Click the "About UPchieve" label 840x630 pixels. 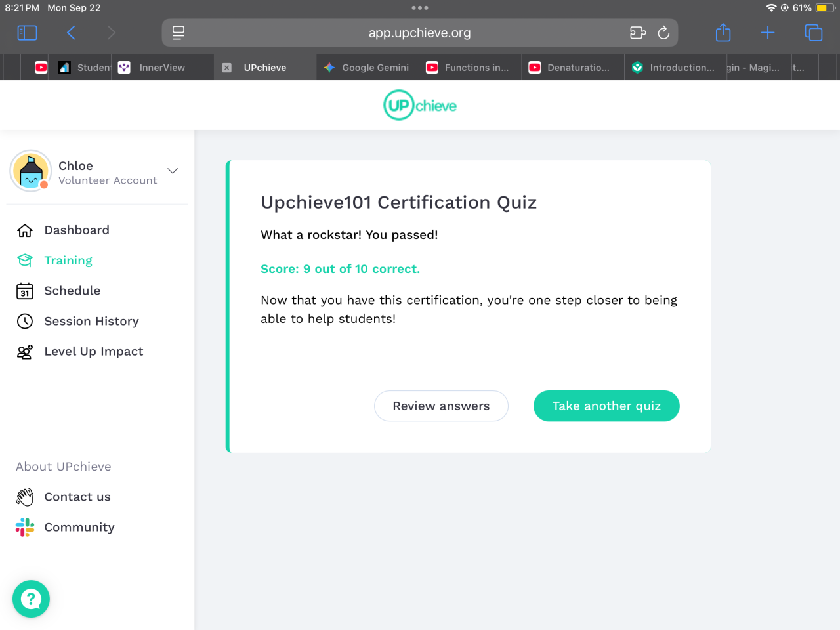[x=64, y=467]
